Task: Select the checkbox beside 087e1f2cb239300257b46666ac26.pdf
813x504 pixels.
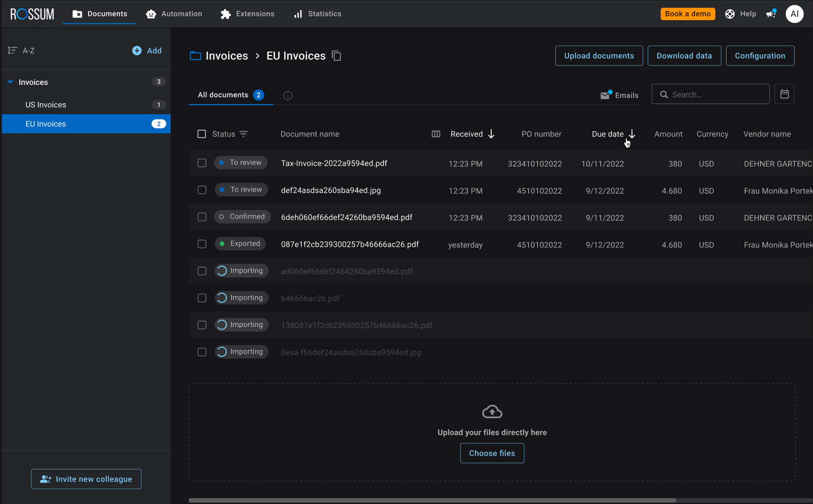Action: 202,244
